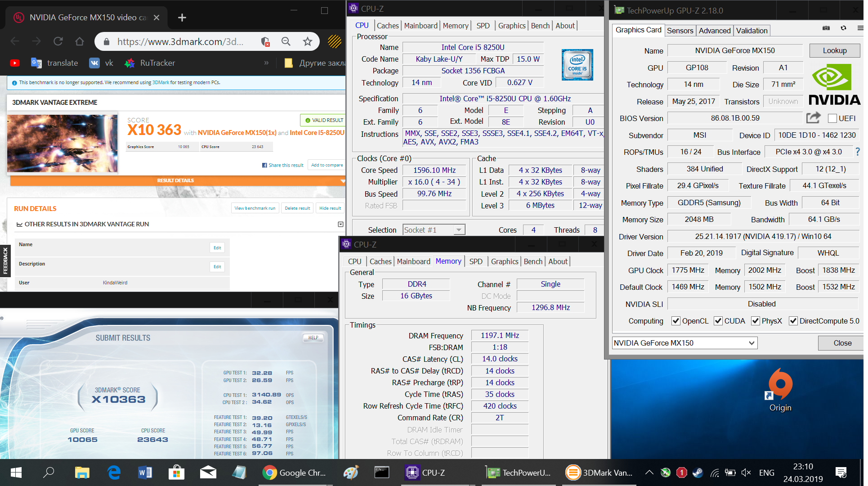868x486 pixels.
Task: Open File Explorer from the taskbar
Action: point(82,472)
